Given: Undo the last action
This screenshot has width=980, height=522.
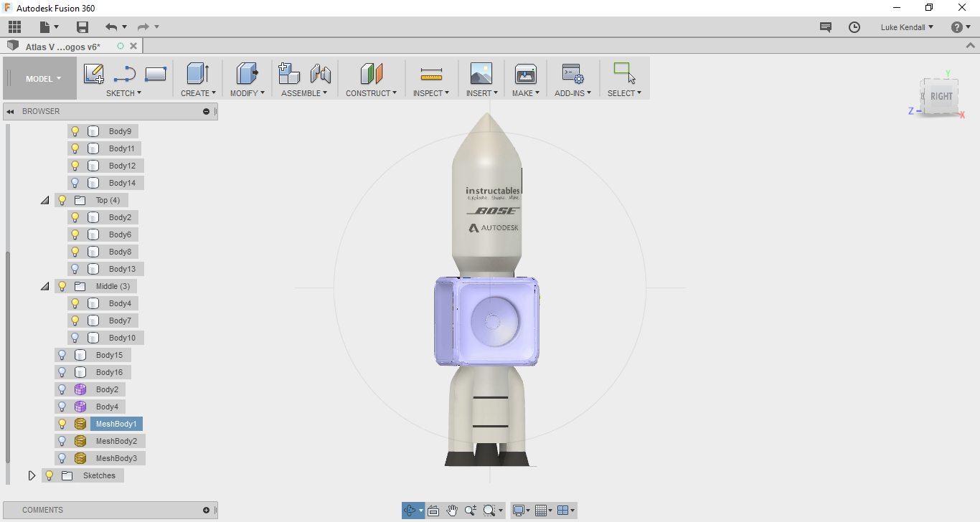Looking at the screenshot, I should [x=111, y=27].
